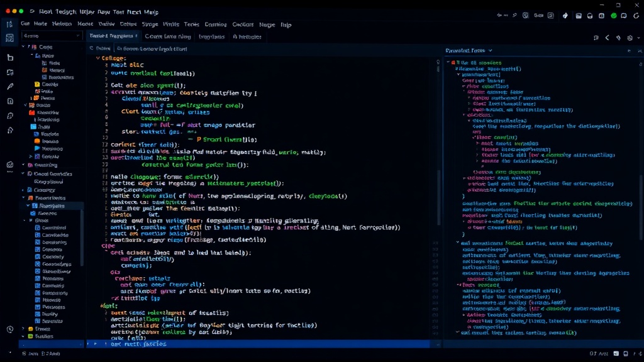Open the dropdown arrow next to gear printer icon
The width and height of the screenshot is (644, 362).
[x=638, y=38]
